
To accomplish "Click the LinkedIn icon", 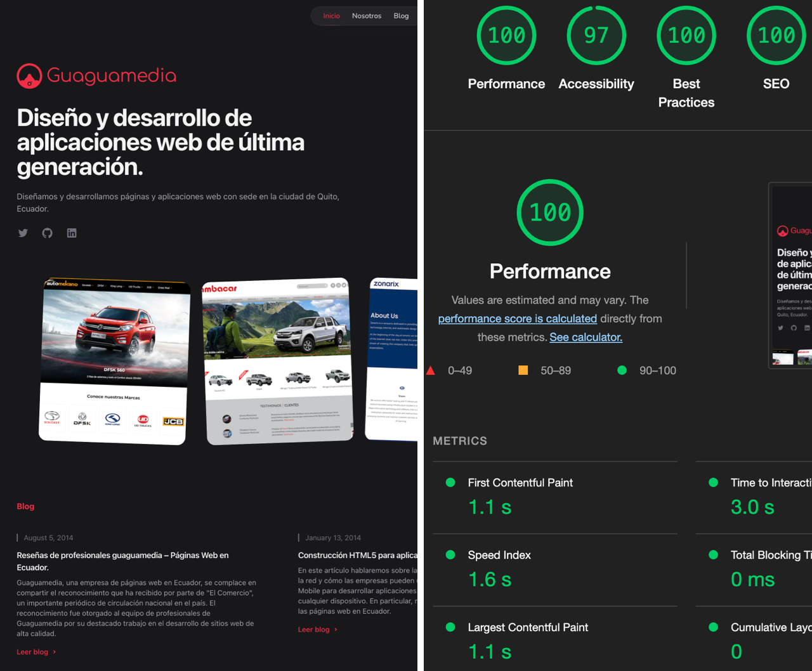I will (x=72, y=233).
